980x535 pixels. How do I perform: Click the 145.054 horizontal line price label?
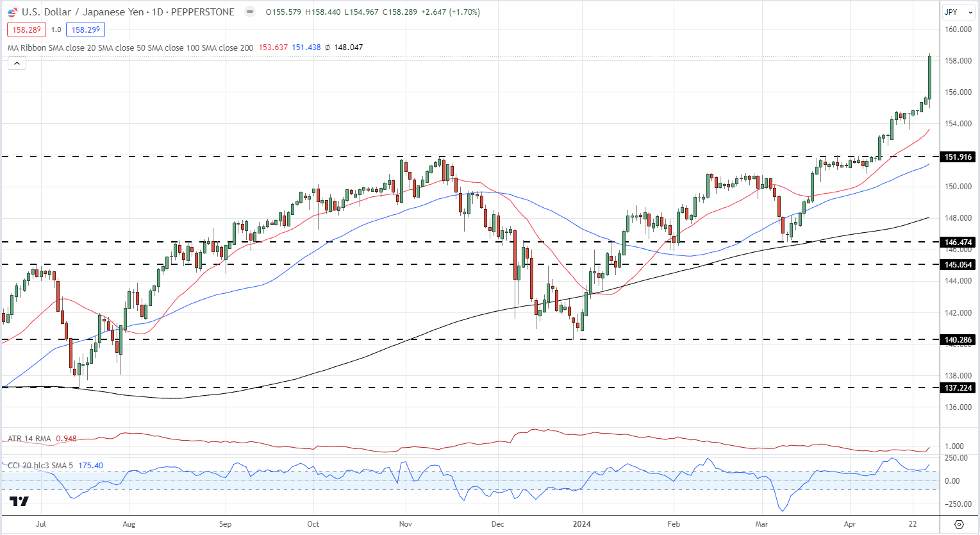click(x=958, y=264)
